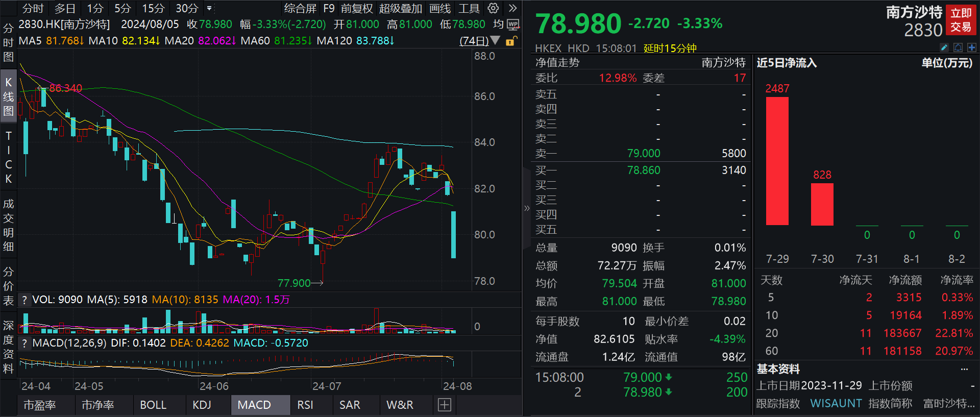
Task: Select the 30分 period
Action: [x=187, y=8]
